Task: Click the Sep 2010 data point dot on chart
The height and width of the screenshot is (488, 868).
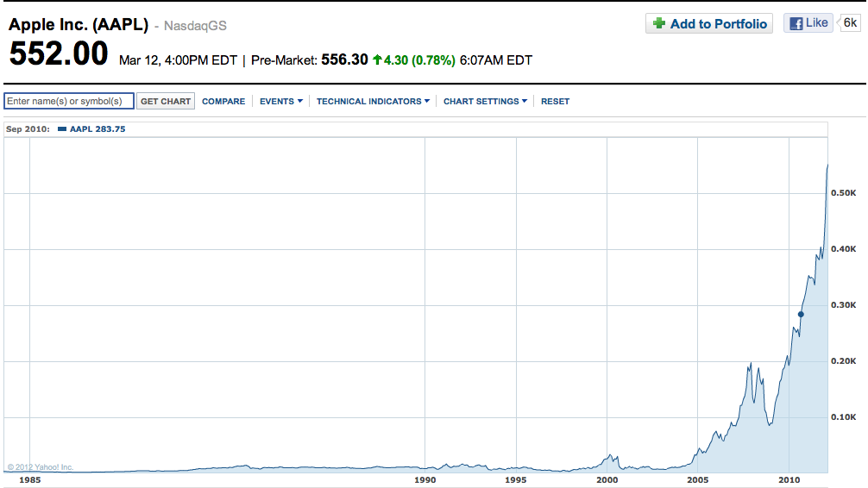Action: (x=801, y=314)
